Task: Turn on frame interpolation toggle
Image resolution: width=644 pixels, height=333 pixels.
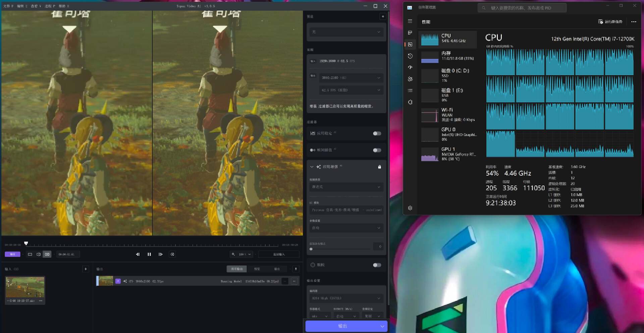Action: click(377, 150)
